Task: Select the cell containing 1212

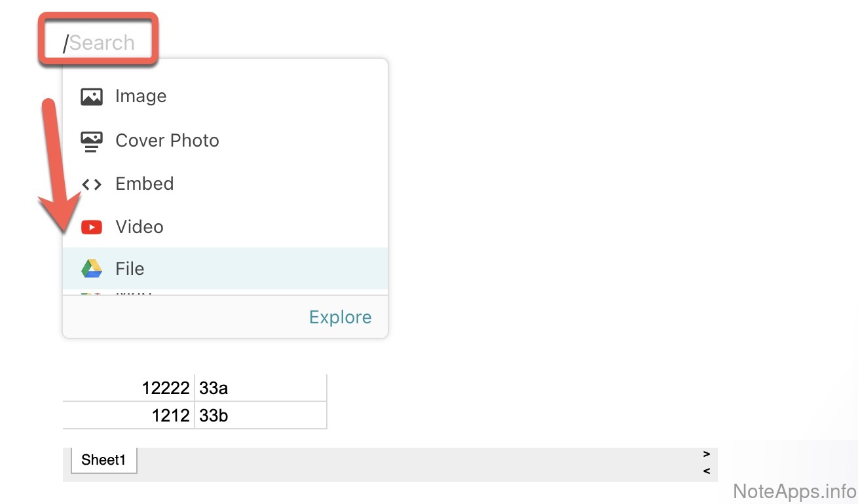Action: click(x=130, y=415)
